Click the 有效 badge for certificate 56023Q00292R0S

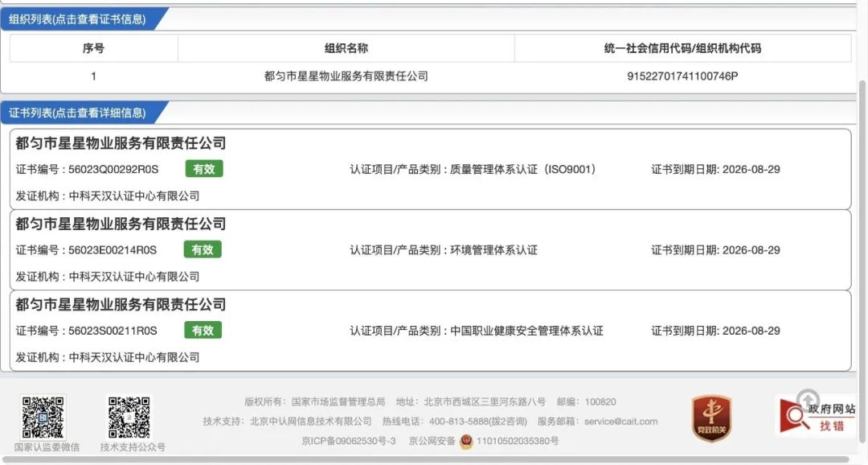point(203,169)
